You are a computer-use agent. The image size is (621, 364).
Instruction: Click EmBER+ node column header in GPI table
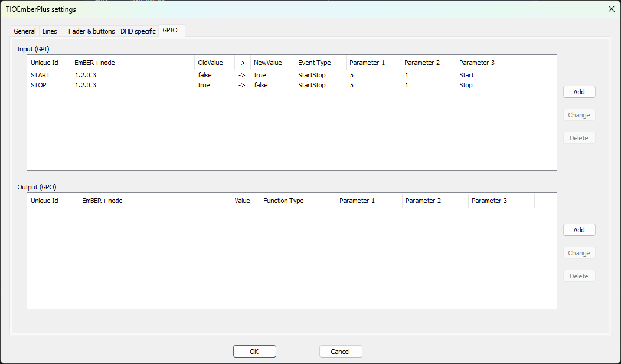133,63
